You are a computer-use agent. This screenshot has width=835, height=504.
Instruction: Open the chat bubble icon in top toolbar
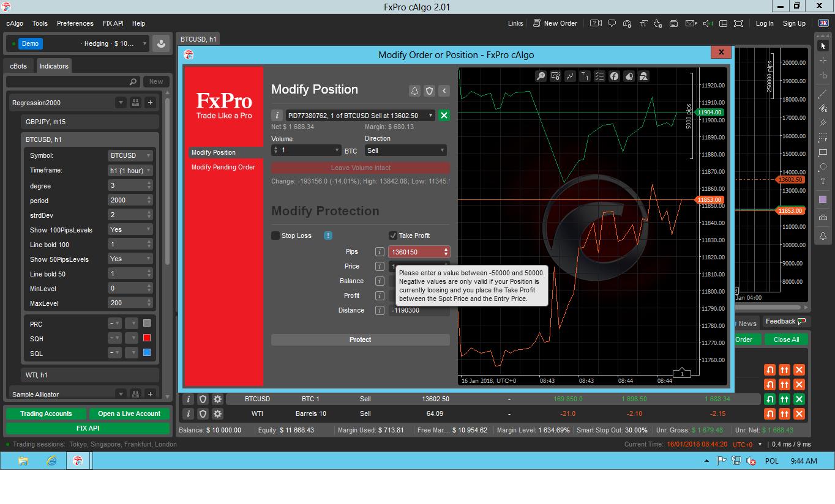pyautogui.click(x=612, y=23)
